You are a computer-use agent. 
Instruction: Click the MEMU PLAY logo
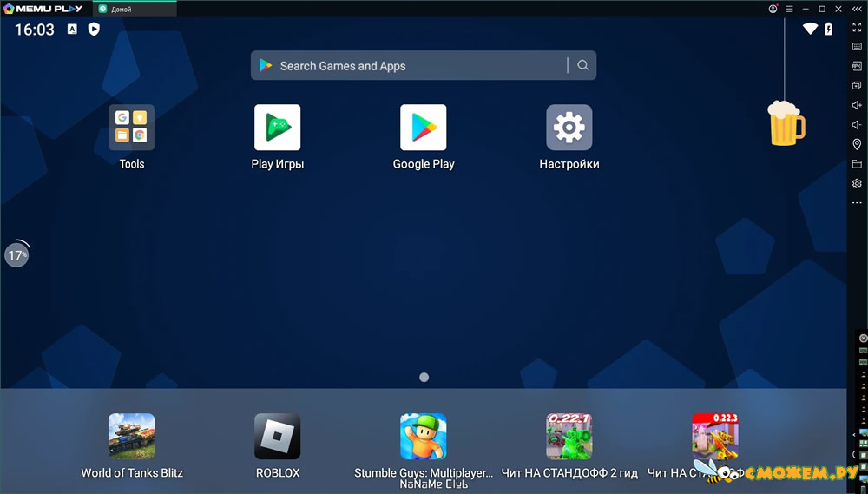point(43,9)
